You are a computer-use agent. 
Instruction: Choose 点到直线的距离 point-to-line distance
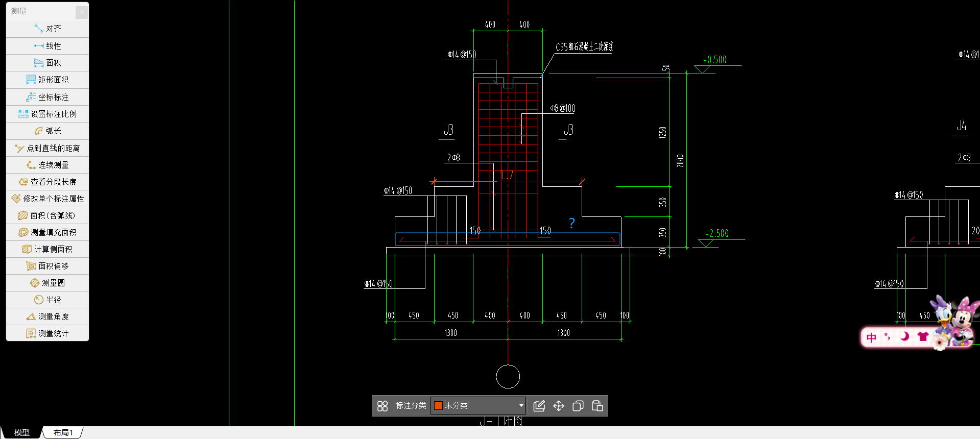click(47, 148)
